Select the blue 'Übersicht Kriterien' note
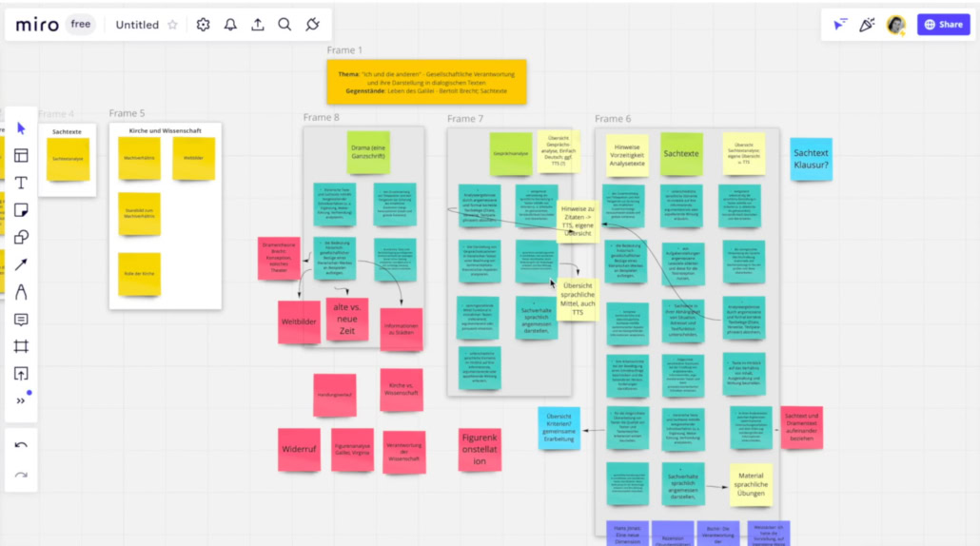The width and height of the screenshot is (980, 546). (x=559, y=428)
